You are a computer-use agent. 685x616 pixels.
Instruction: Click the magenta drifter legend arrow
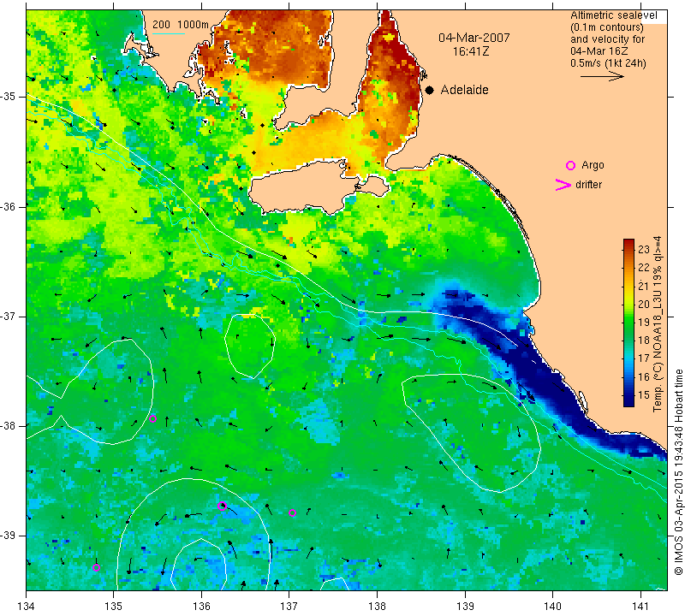(563, 185)
